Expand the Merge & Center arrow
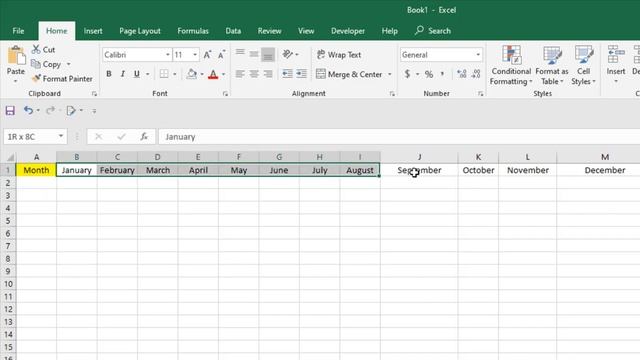The image size is (640, 360). pos(390,74)
